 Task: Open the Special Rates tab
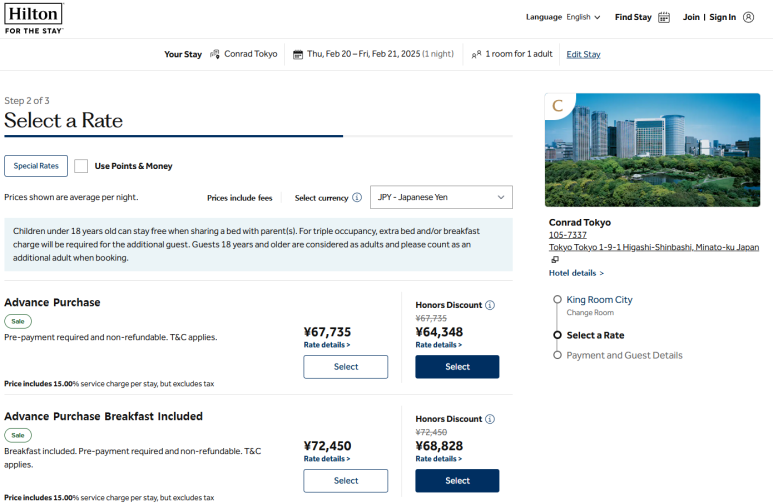click(36, 166)
